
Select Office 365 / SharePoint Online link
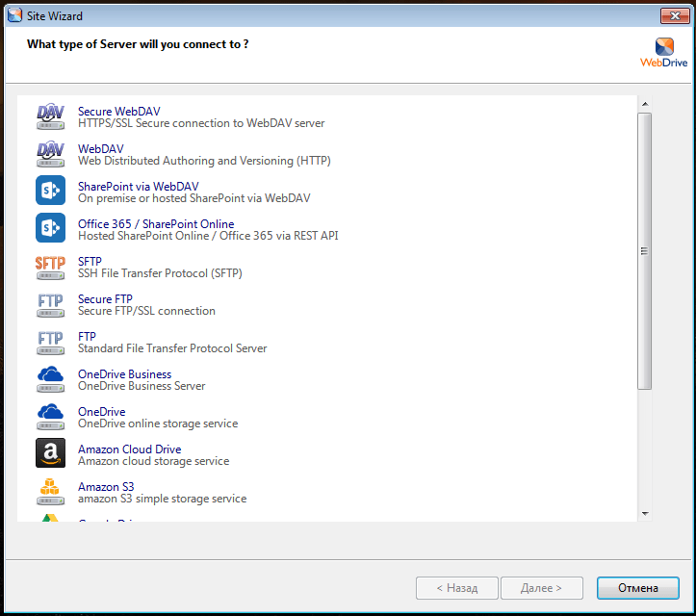pos(156,223)
